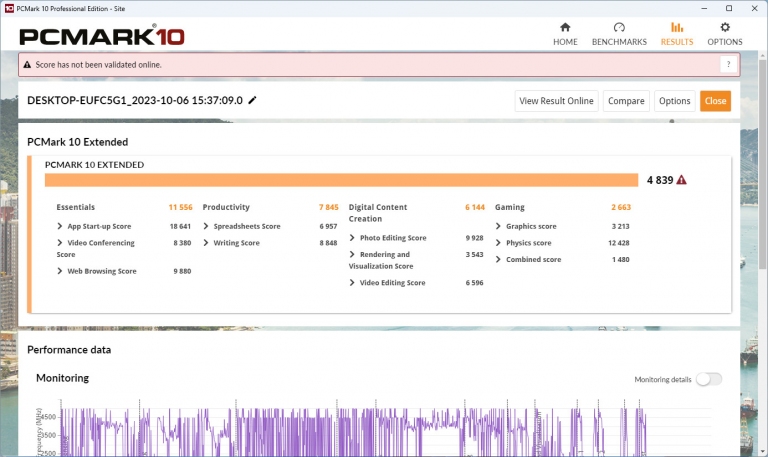Expand Writing Score details
This screenshot has width=768, height=457.
pos(206,243)
